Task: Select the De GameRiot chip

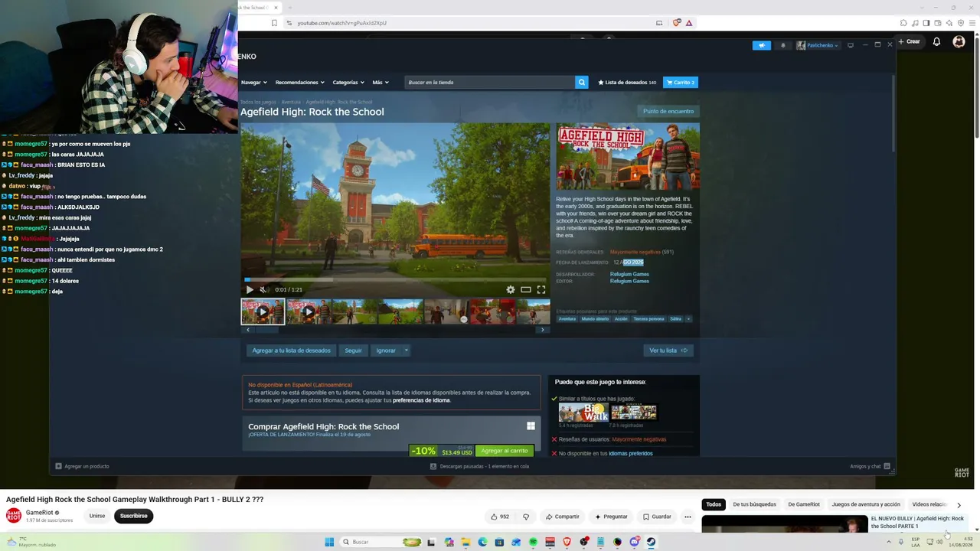Action: tap(804, 504)
